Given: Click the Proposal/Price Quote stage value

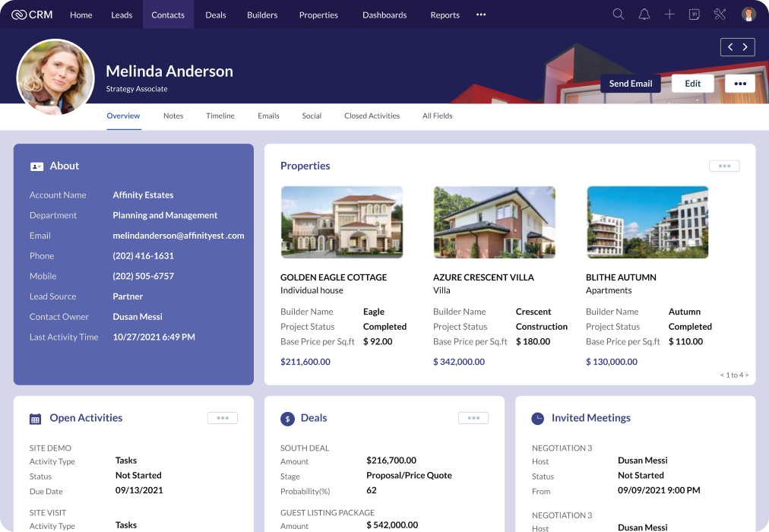Looking at the screenshot, I should click(409, 475).
